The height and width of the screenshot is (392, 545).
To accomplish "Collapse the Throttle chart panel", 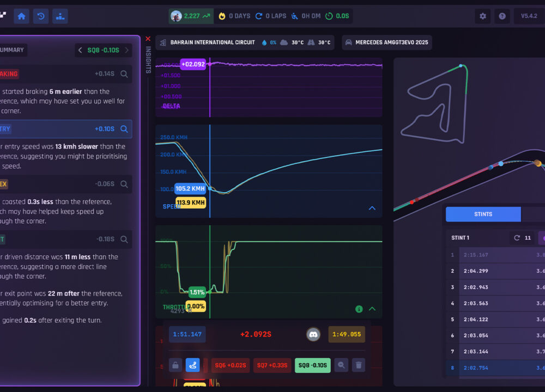I will 372,308.
